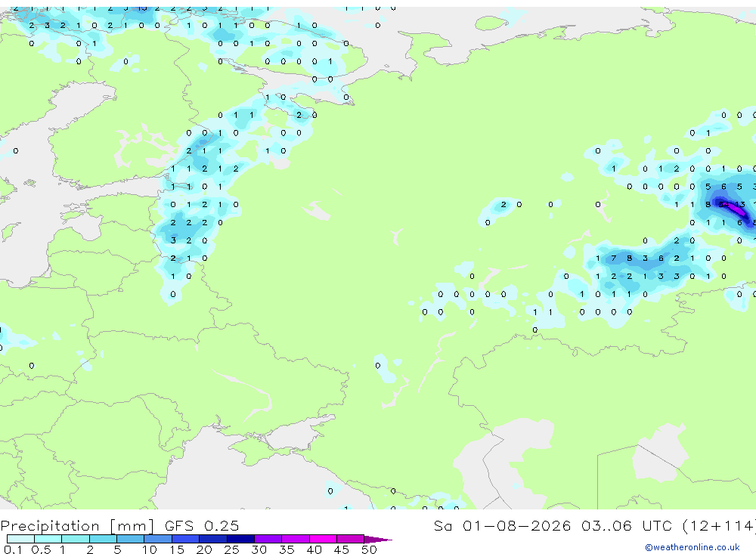Click the 1–2 mm legend color swatch
The height and width of the screenshot is (554, 756).
point(76,539)
